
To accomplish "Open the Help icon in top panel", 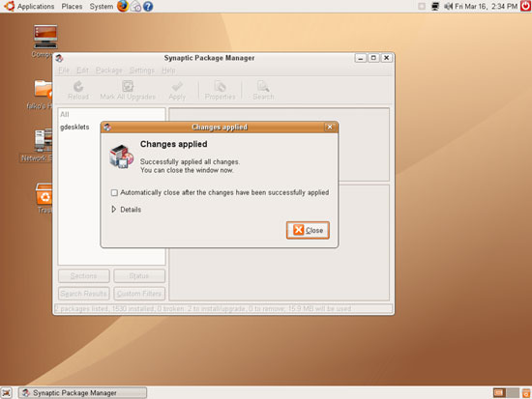I will click(x=148, y=6).
